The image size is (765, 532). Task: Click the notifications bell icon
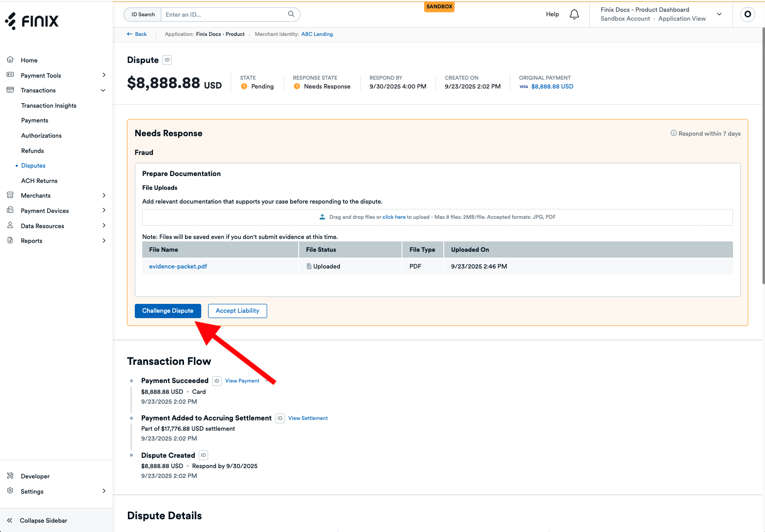[574, 14]
